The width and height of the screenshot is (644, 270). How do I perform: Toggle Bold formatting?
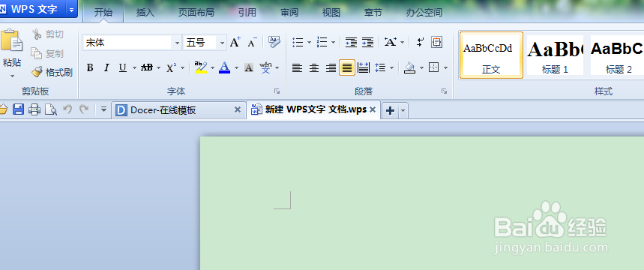90,67
